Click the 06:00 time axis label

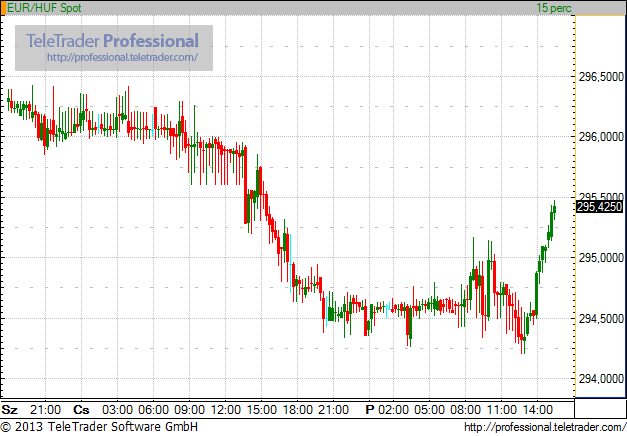point(154,410)
